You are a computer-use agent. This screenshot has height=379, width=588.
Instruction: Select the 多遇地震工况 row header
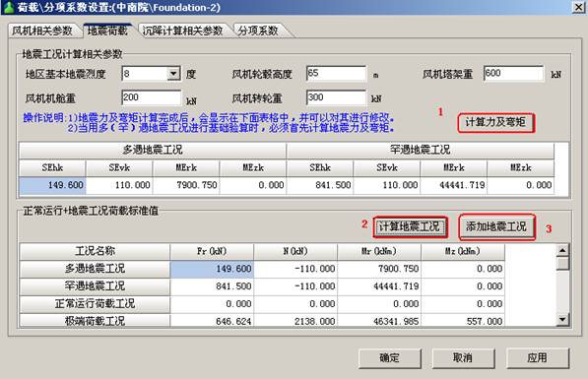[95, 269]
